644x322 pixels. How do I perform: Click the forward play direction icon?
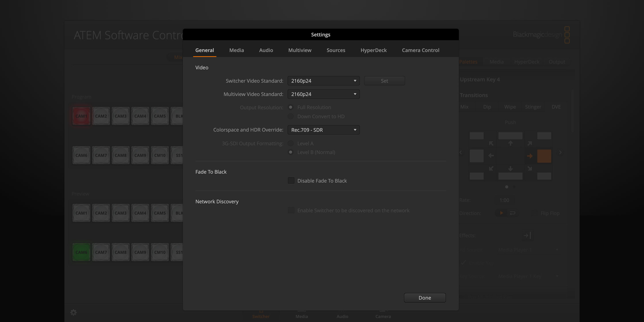[x=501, y=213]
